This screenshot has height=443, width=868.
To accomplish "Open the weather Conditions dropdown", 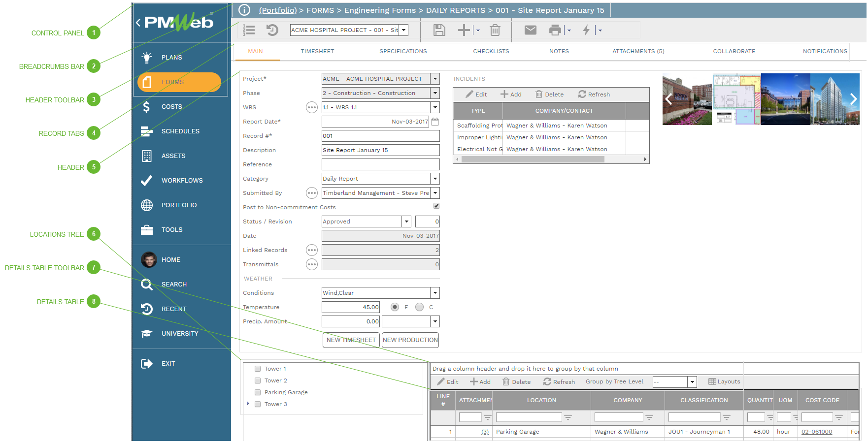I will pos(435,293).
